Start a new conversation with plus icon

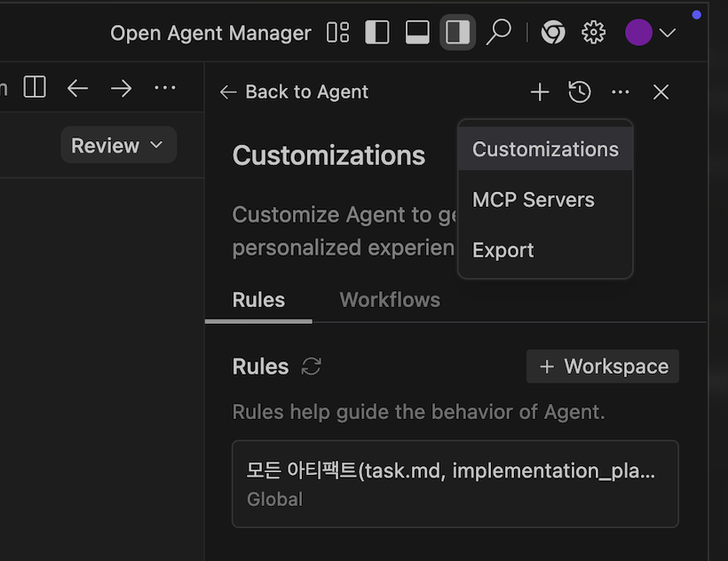[539, 91]
